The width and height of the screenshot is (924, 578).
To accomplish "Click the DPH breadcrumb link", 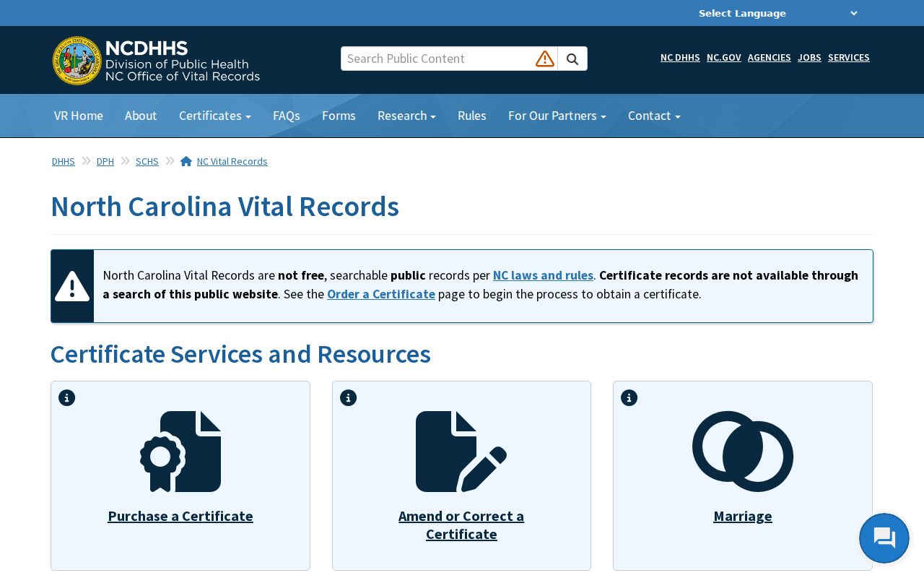I will pyautogui.click(x=105, y=161).
